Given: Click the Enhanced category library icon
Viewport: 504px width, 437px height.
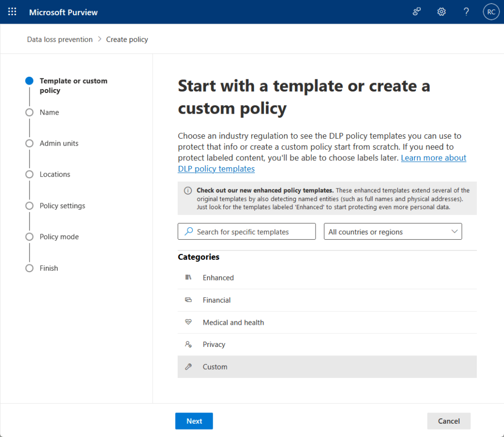Looking at the screenshot, I should 189,277.
